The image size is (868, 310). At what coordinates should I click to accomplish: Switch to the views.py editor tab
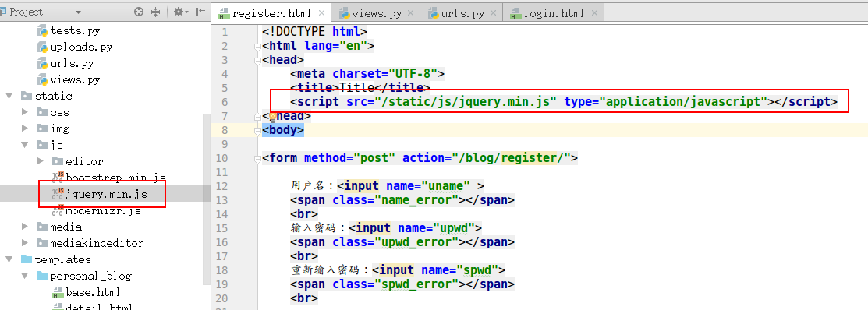click(377, 14)
